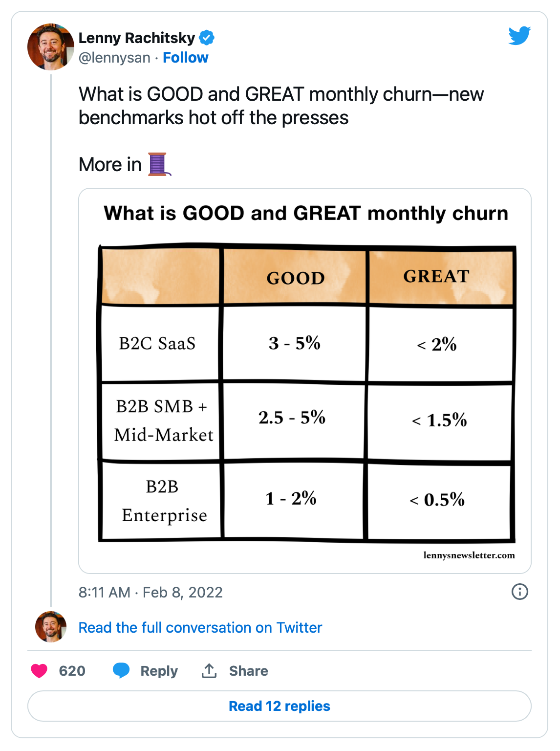Like the tweet with heart icon
560x751 pixels.
coord(39,671)
